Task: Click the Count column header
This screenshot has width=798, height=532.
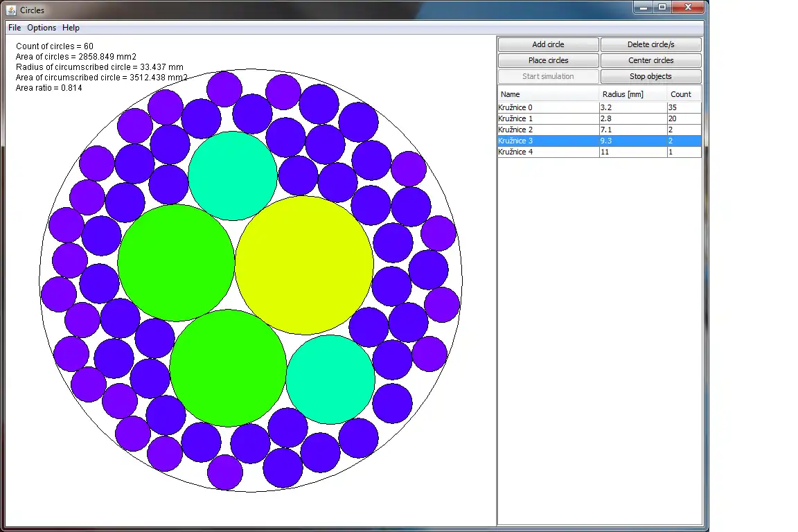Action: (684, 94)
